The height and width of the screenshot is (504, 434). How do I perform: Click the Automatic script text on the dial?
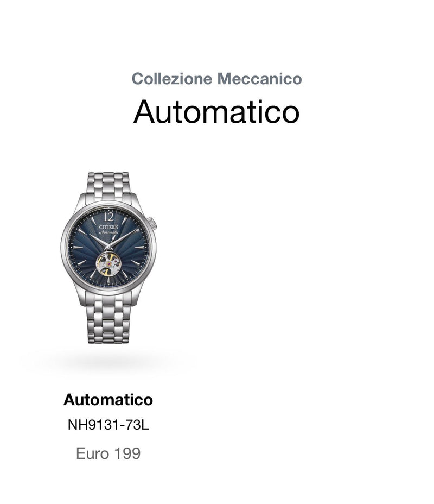tap(109, 232)
